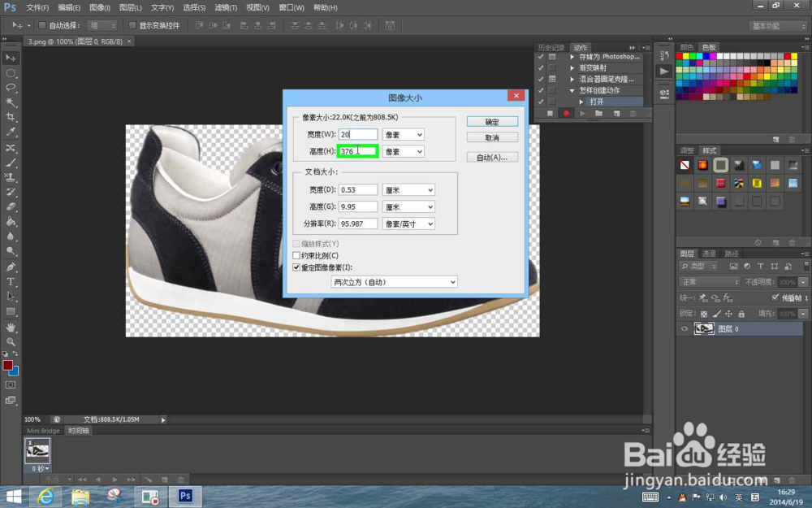Viewport: 812px width, 508px height.
Task: Stop action recording in Actions panel
Action: pos(550,113)
